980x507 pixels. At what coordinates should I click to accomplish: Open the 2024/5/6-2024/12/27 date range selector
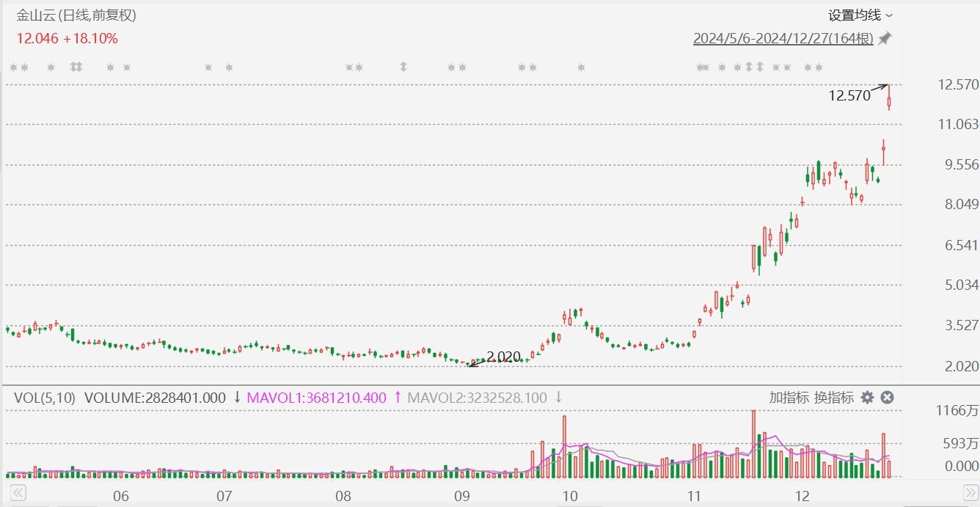pos(783,39)
